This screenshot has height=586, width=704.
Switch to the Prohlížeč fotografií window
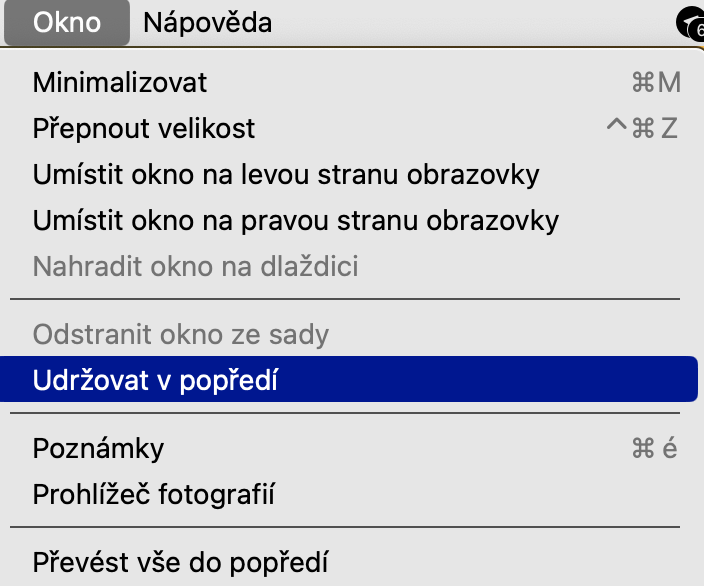[x=154, y=494]
